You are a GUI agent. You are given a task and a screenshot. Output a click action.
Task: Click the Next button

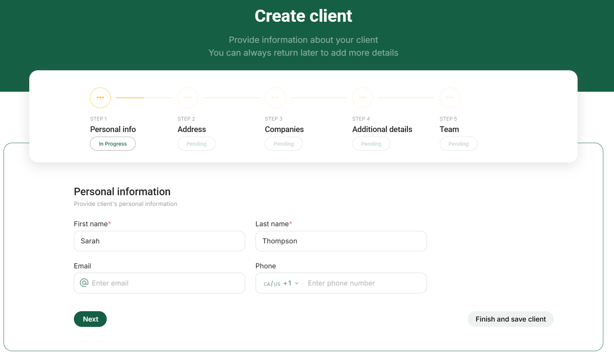90,319
